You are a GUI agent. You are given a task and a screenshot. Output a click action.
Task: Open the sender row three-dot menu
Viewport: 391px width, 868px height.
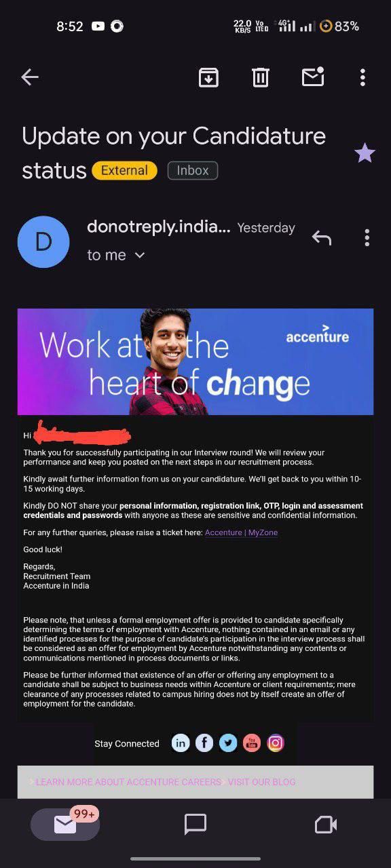(367, 238)
